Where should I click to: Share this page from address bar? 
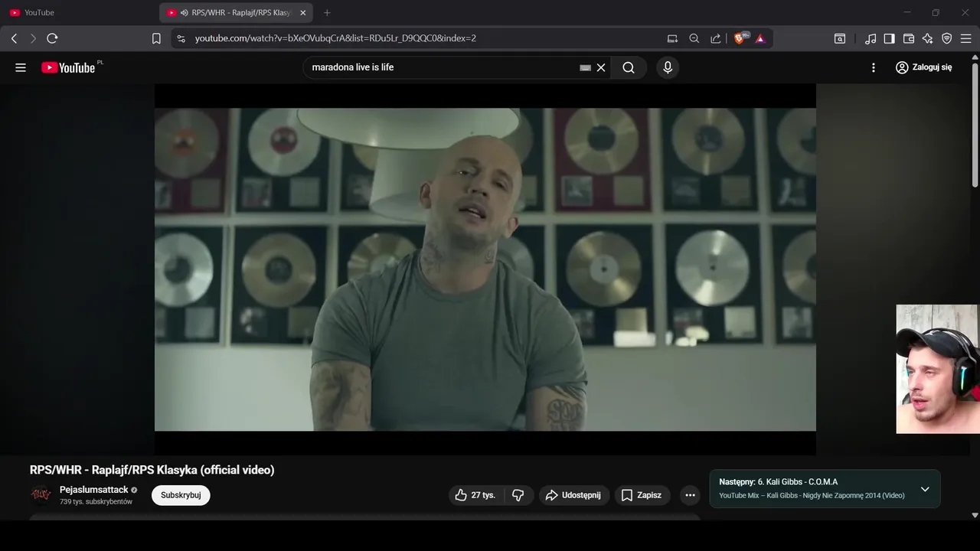tap(715, 38)
